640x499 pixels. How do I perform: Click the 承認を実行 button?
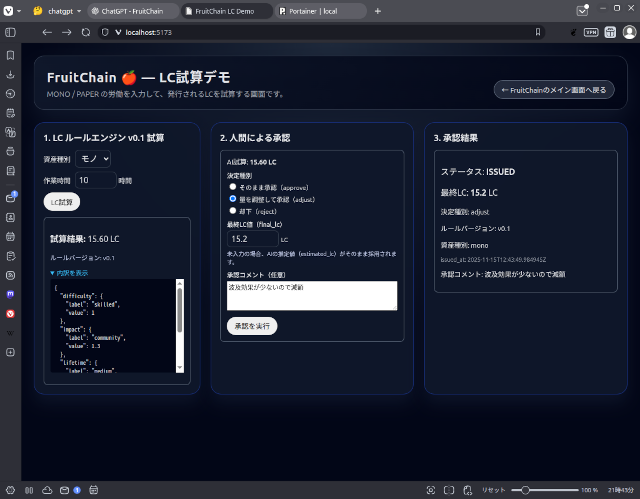pos(252,325)
